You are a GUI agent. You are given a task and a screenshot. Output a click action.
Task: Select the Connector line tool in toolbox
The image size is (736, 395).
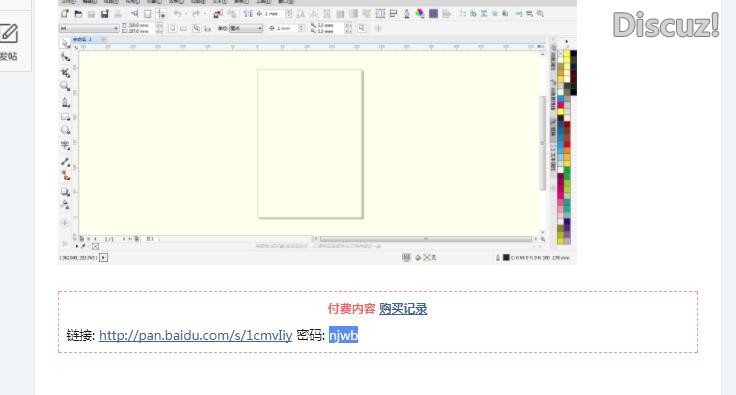65,162
